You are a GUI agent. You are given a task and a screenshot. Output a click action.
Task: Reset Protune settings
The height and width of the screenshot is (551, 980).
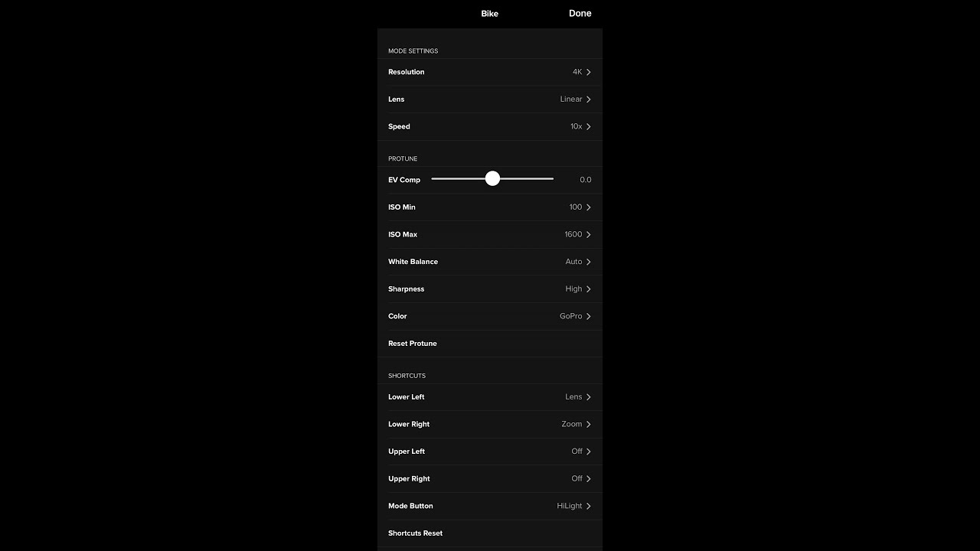click(x=490, y=344)
